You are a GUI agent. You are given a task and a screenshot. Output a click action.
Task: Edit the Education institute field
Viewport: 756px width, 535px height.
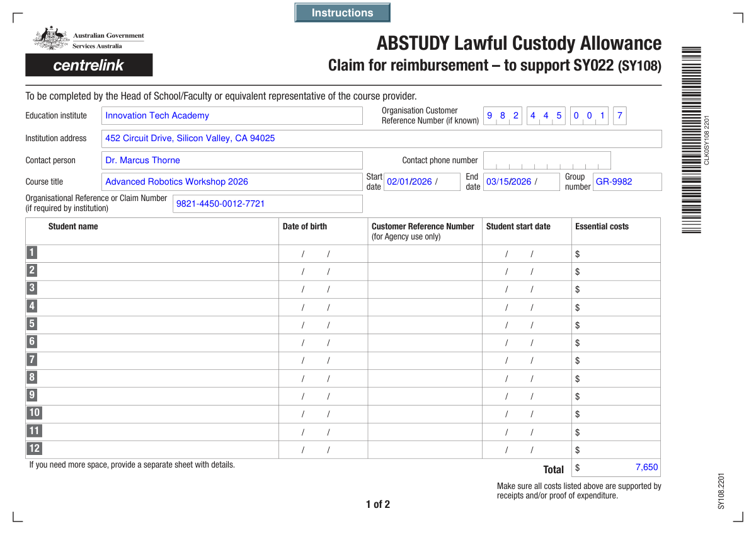(x=232, y=115)
